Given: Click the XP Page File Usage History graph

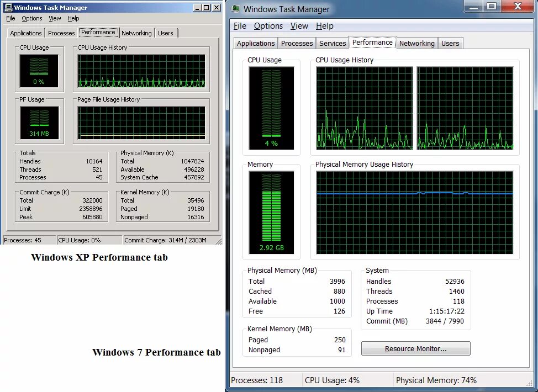Looking at the screenshot, I should [141, 123].
